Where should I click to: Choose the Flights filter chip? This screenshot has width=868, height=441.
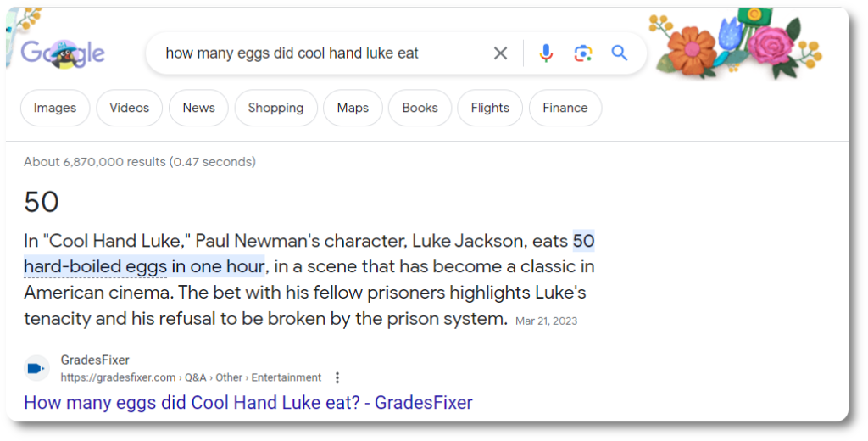[490, 108]
